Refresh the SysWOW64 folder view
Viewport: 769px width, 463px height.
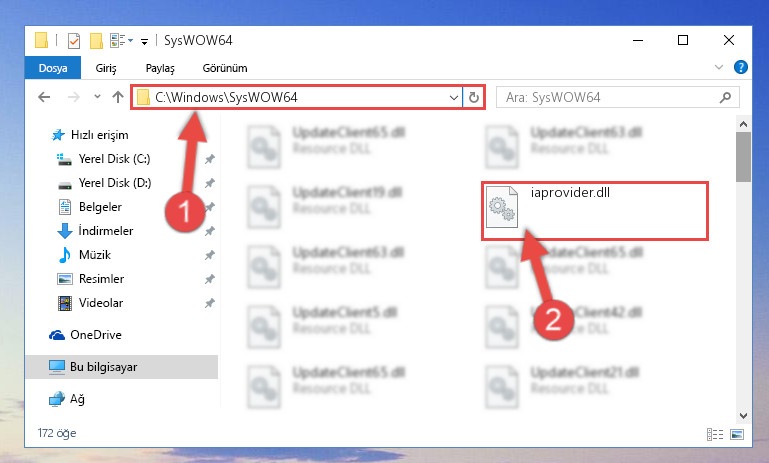pos(473,97)
